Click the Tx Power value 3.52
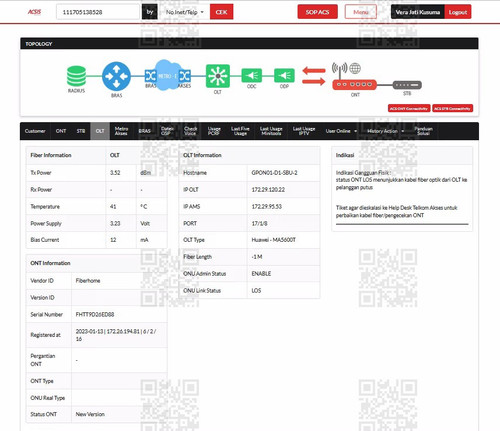 tap(115, 173)
